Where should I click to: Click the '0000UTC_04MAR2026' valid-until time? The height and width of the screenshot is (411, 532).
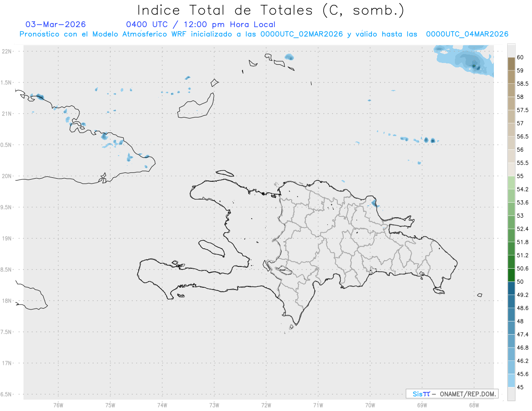tap(467, 34)
